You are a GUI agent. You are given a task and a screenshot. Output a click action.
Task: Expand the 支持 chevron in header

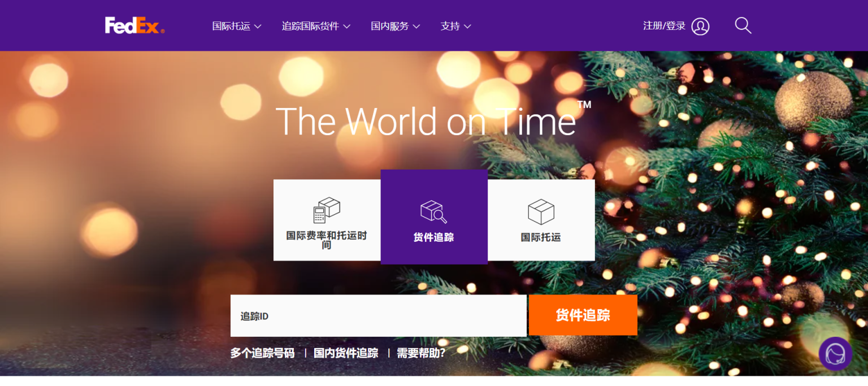coord(467,27)
